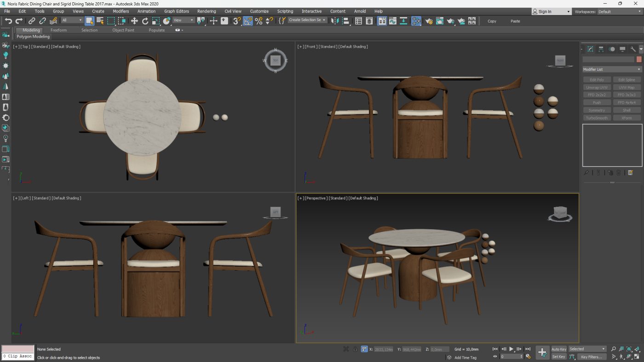Toggle the selection lock padlock

click(355, 349)
